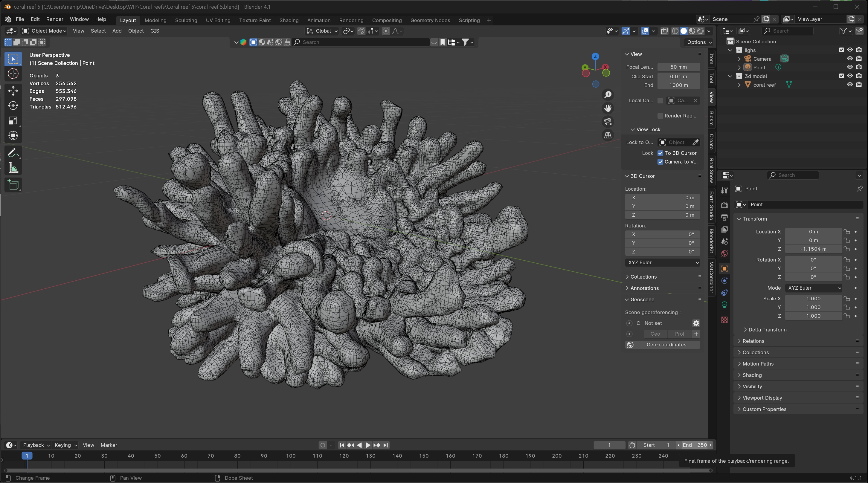Select the Annotate tool
The image size is (868, 483).
coord(13,153)
